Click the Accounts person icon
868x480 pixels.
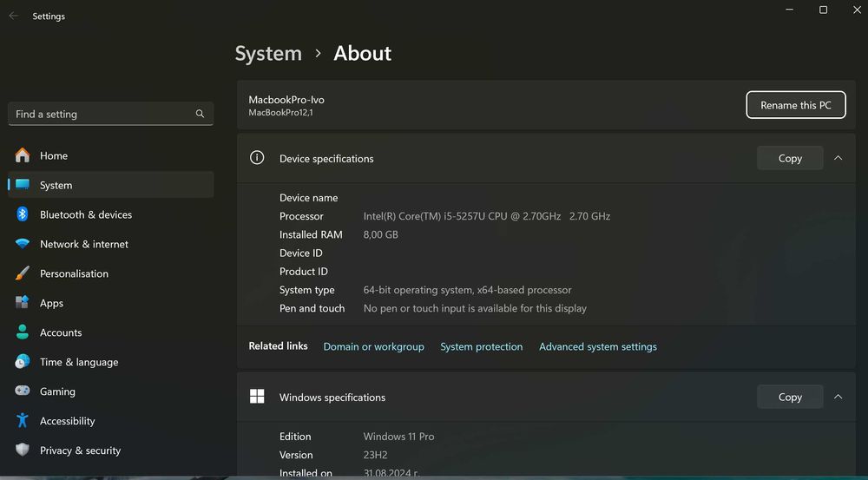23,332
